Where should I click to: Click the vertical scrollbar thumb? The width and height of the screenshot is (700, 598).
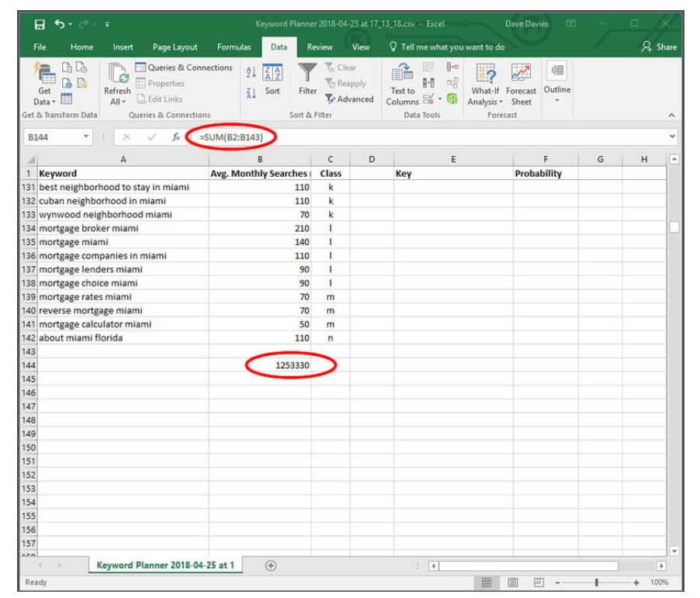pyautogui.click(x=674, y=226)
